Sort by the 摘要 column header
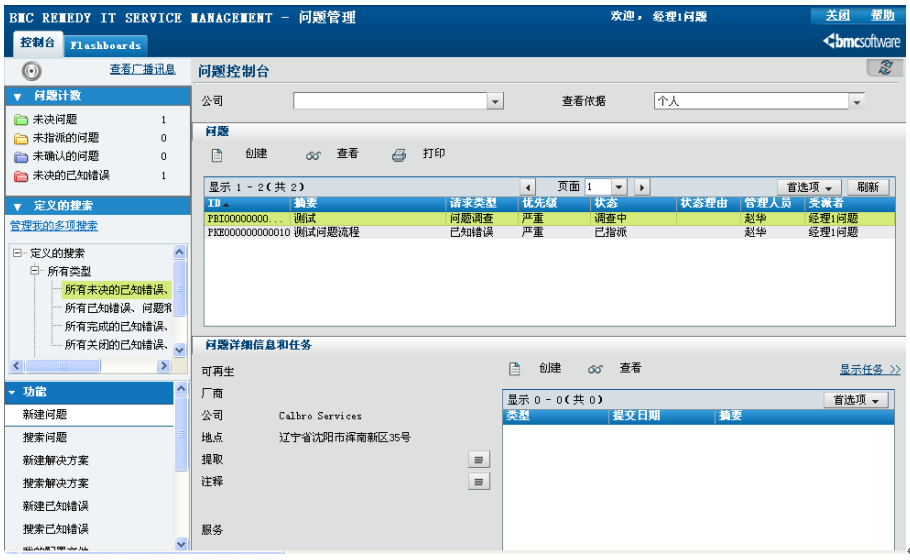The height and width of the screenshot is (560, 910). click(x=369, y=204)
